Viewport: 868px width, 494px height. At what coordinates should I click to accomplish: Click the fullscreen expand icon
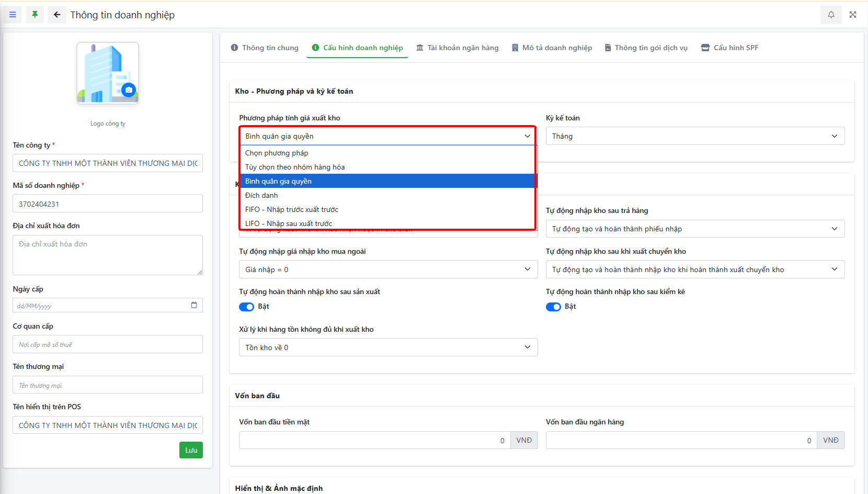pyautogui.click(x=853, y=15)
